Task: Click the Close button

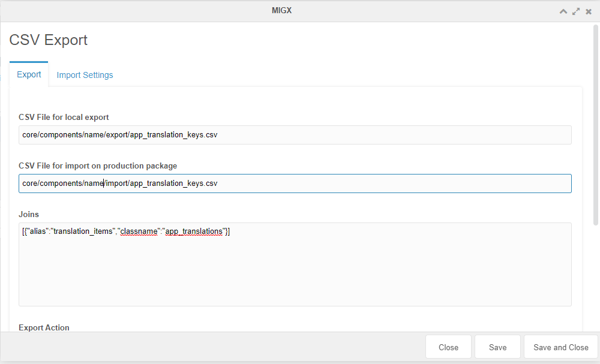Action: pos(448,347)
